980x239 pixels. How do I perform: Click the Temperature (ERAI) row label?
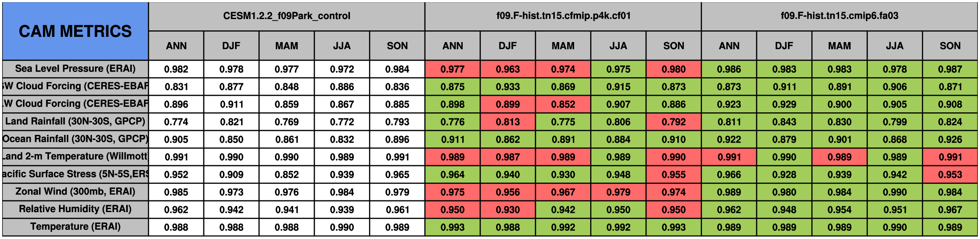[75, 227]
